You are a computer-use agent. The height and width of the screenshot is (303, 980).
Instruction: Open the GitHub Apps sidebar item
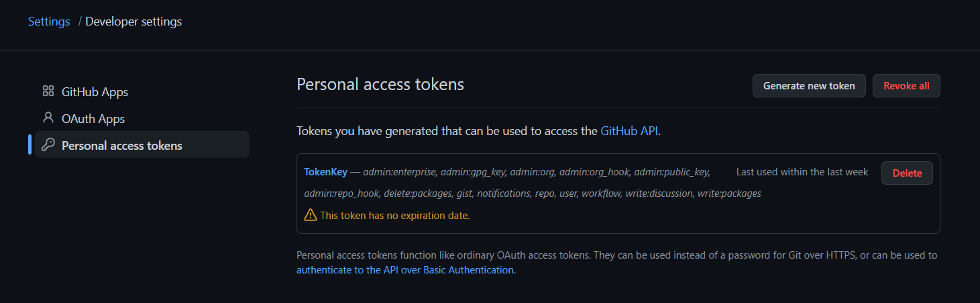95,91
